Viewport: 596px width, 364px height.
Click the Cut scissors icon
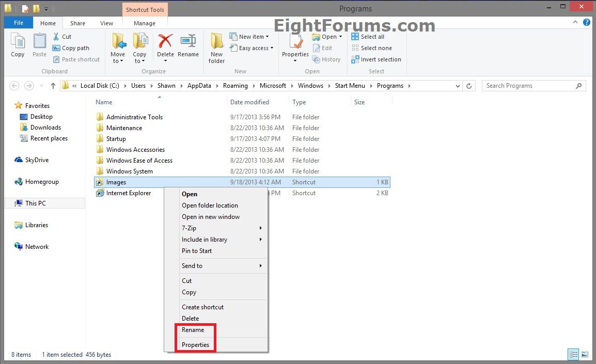pos(57,37)
